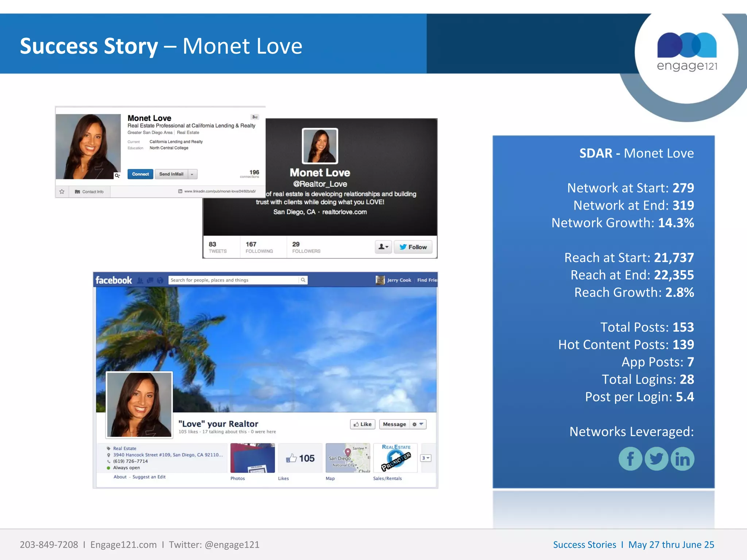Viewport: 747px width, 560px height.
Task: Click the 3rd degree connection badge
Action: (255, 117)
